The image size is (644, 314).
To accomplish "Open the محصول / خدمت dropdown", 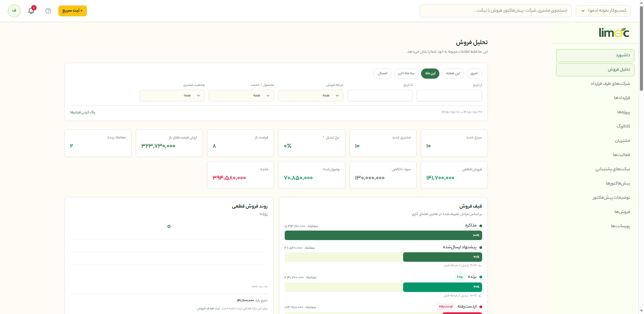I will 241,96.
